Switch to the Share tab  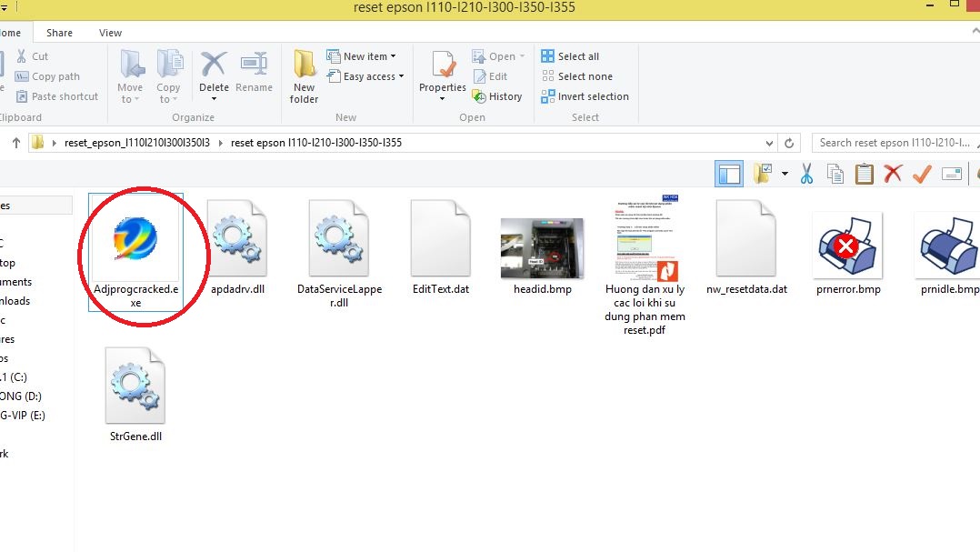pos(59,33)
